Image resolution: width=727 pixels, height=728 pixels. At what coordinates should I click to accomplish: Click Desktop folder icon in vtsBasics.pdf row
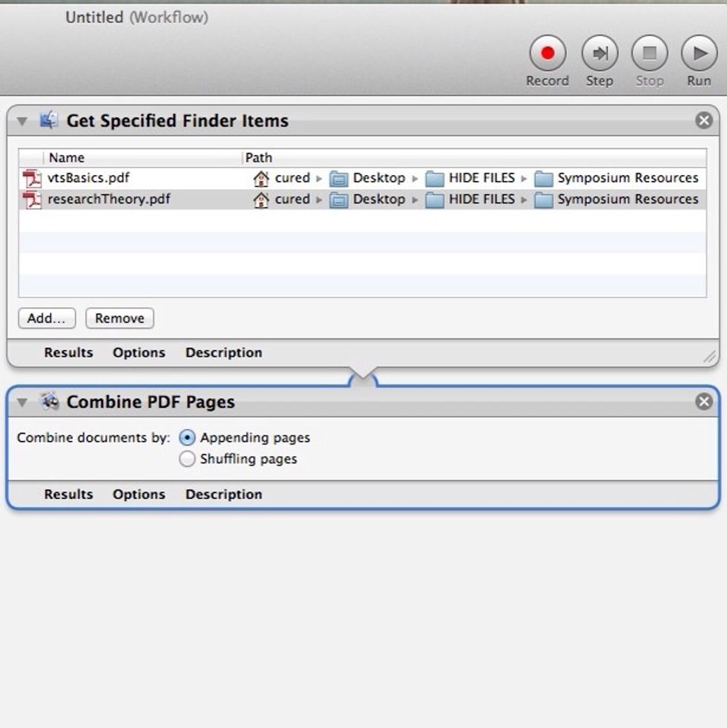pos(338,178)
